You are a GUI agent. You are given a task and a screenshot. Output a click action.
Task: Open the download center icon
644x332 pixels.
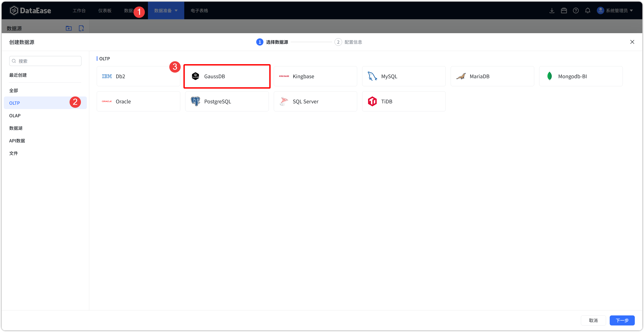tap(552, 11)
